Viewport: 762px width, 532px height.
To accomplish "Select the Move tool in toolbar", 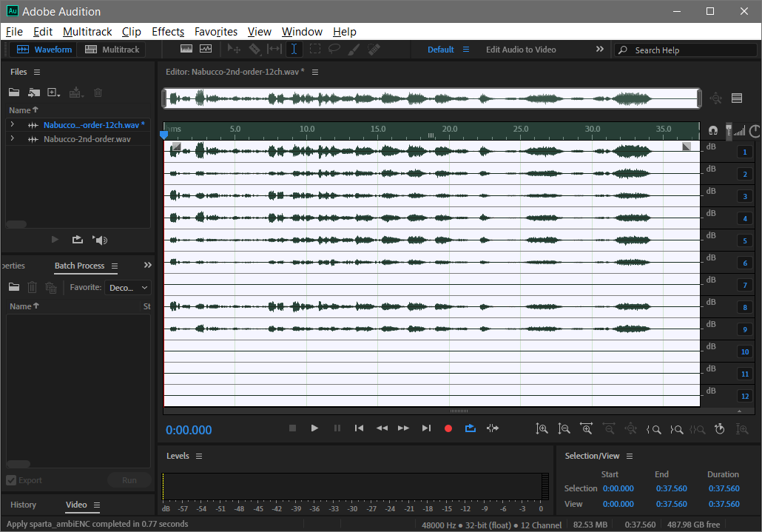I will pos(234,49).
